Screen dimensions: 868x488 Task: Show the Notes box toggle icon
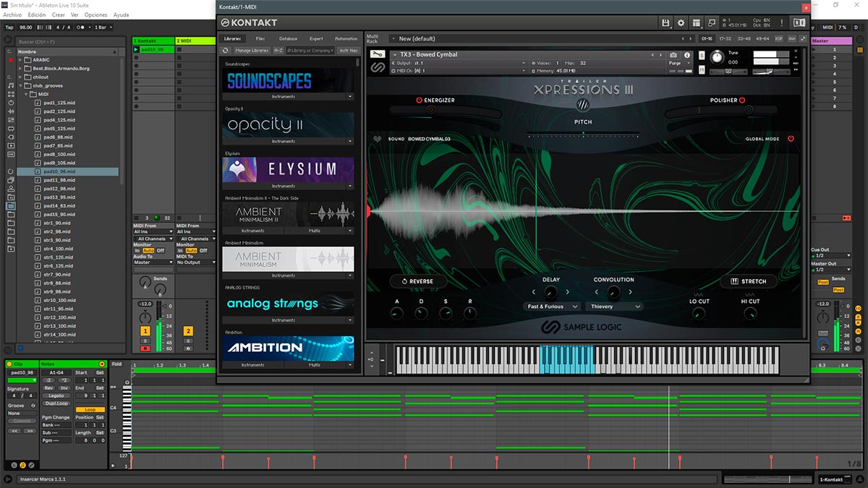point(22,464)
